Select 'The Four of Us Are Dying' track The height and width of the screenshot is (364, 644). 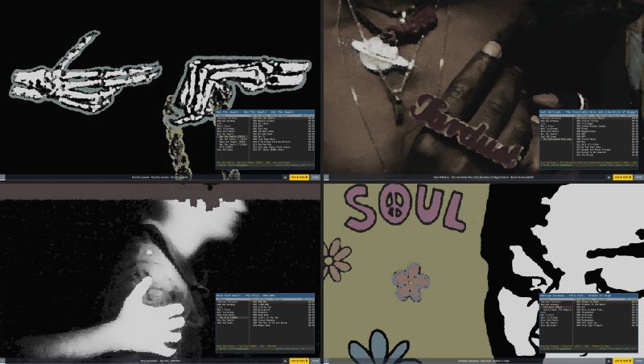pyautogui.click(x=270, y=323)
